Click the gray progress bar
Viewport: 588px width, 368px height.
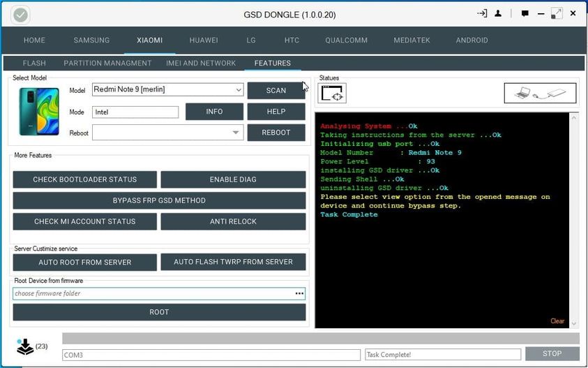(x=321, y=339)
